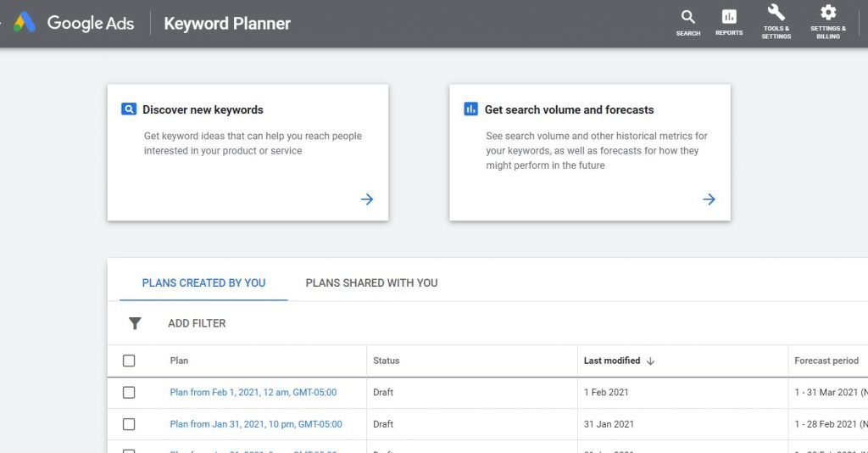Click arrow on Discover new keywords card
This screenshot has width=868, height=453.
(367, 199)
